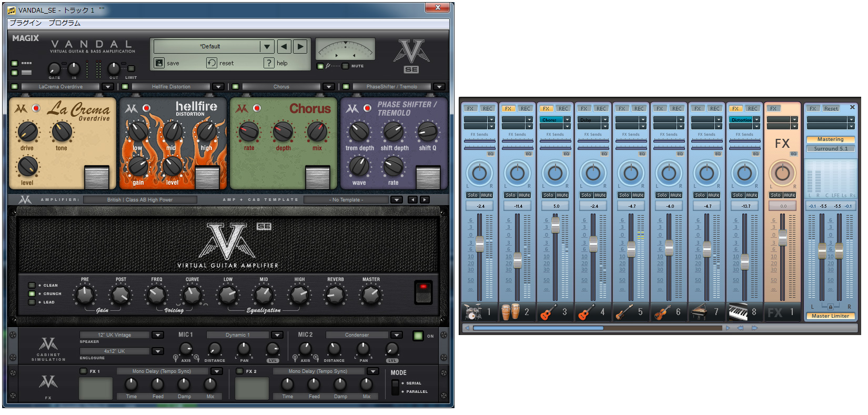Image resolution: width=868 pixels, height=415 pixels.
Task: Toggle the MUTE checkbox near the tuner
Action: (x=346, y=66)
